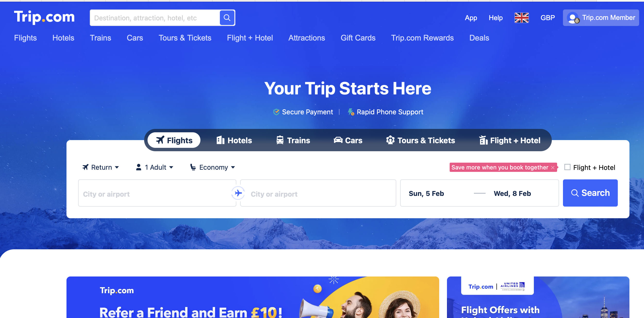This screenshot has width=644, height=318.
Task: Open Gift Cards in the top navigation
Action: click(x=358, y=38)
